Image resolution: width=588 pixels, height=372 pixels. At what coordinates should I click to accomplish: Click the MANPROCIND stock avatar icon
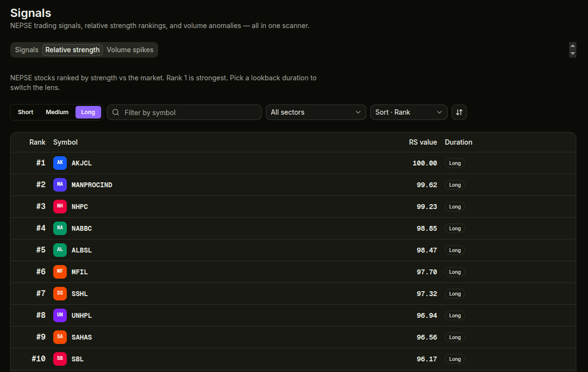pos(60,185)
